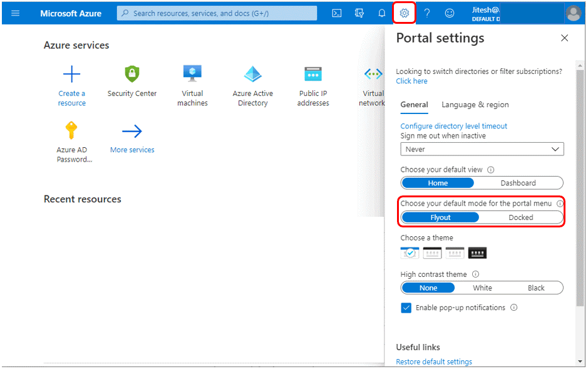Set default view to Home
588x369 pixels.
(438, 183)
